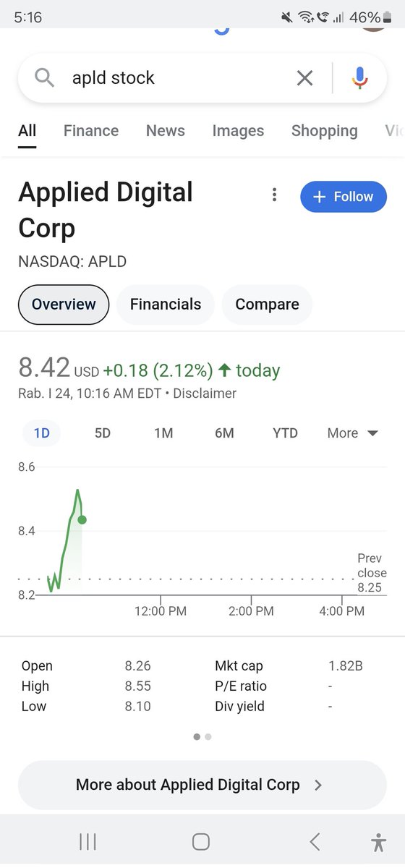Viewport: 405px width, 868px height.
Task: Switch to the Finance search tab
Action: (x=91, y=131)
